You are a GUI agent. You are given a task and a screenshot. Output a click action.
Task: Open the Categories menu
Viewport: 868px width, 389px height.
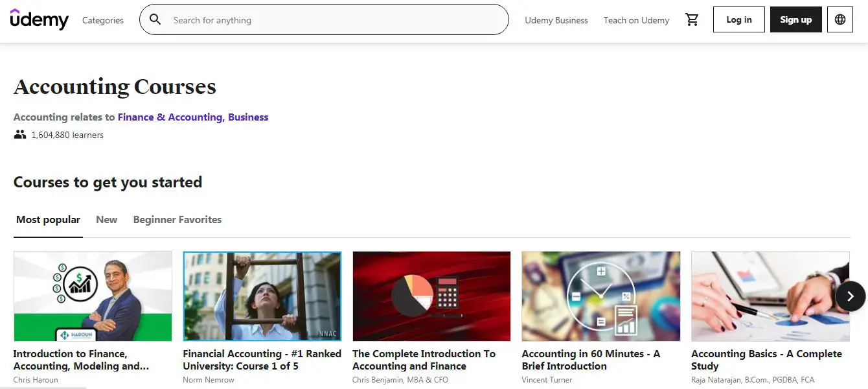click(x=102, y=20)
